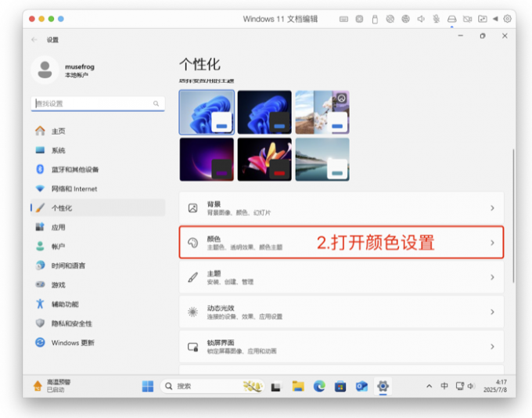Screen dimensions: 532x418
Task: Switch the 中 input method indicator
Action: (444, 386)
